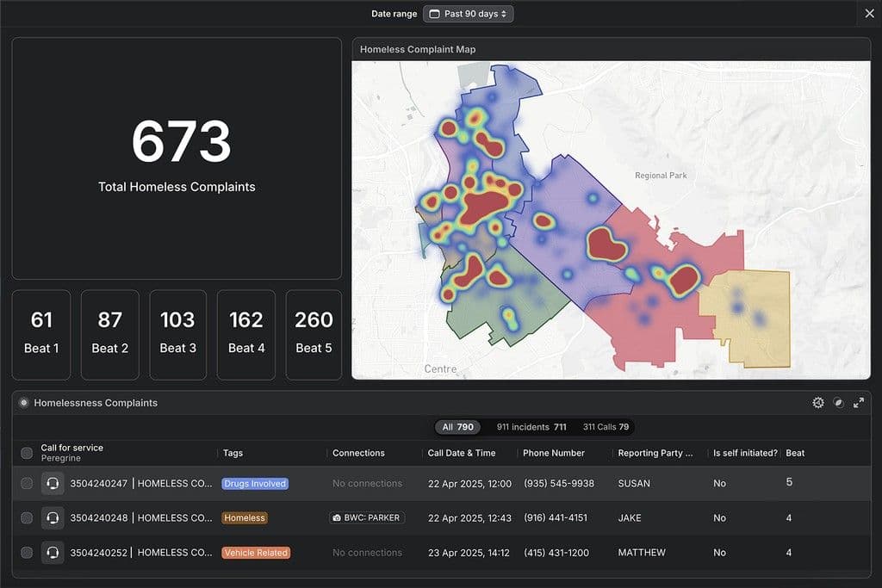Tick the checkbox for MATTHEW's call row

coord(27,553)
